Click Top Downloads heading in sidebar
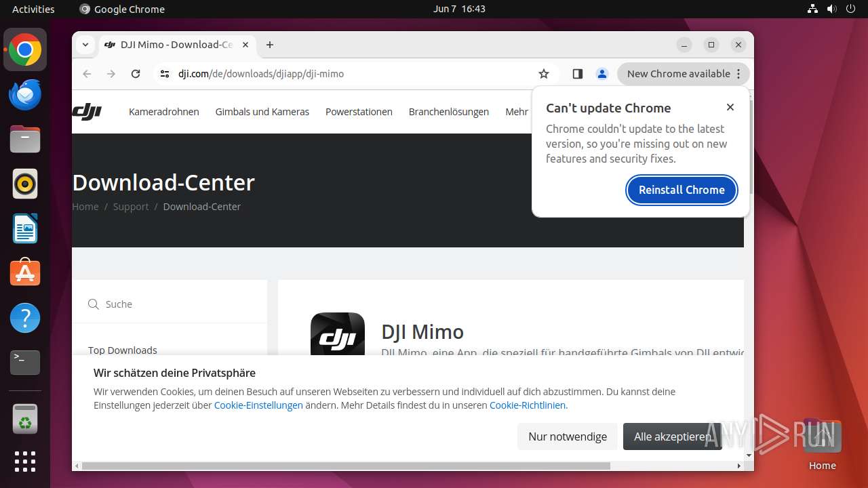The width and height of the screenshot is (868, 488). (x=123, y=350)
